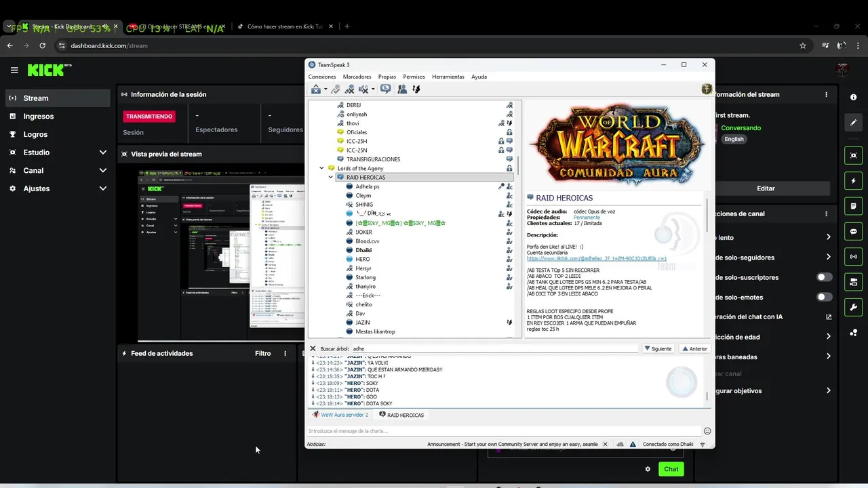This screenshot has height=488, width=868.
Task: Open the Conexiones menu
Action: pos(322,77)
